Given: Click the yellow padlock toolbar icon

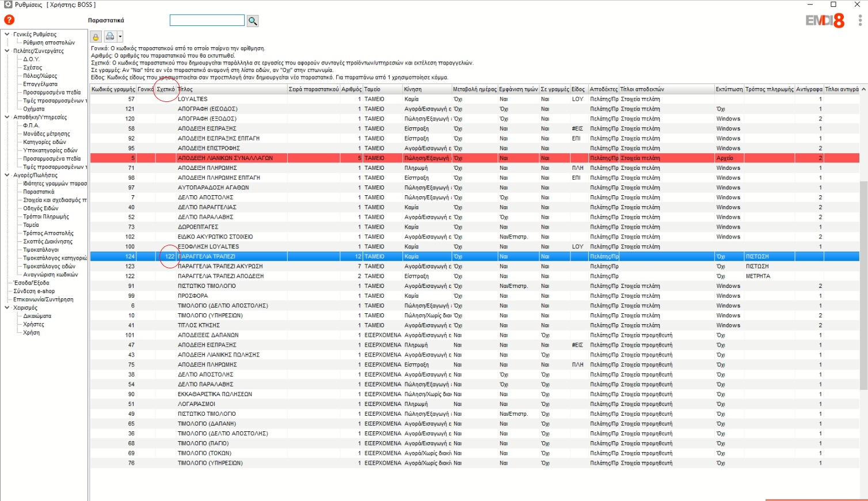Looking at the screenshot, I should [96, 37].
